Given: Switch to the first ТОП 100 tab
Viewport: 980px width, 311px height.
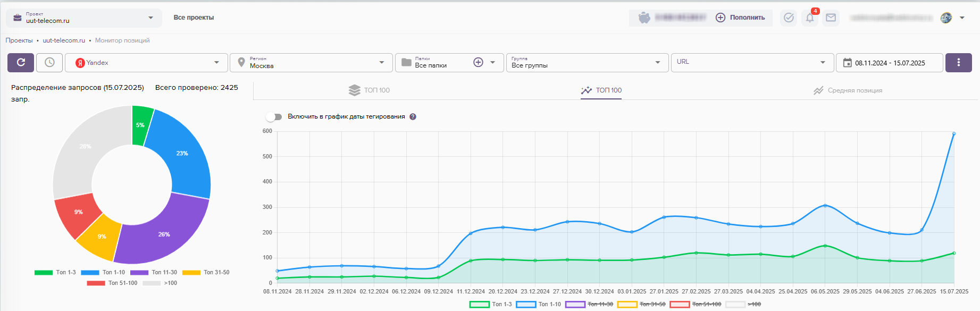Looking at the screenshot, I should 370,90.
